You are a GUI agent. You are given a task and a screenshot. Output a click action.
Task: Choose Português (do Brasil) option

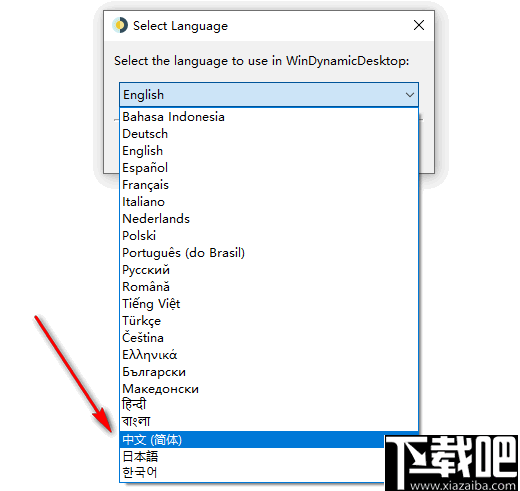pos(269,253)
